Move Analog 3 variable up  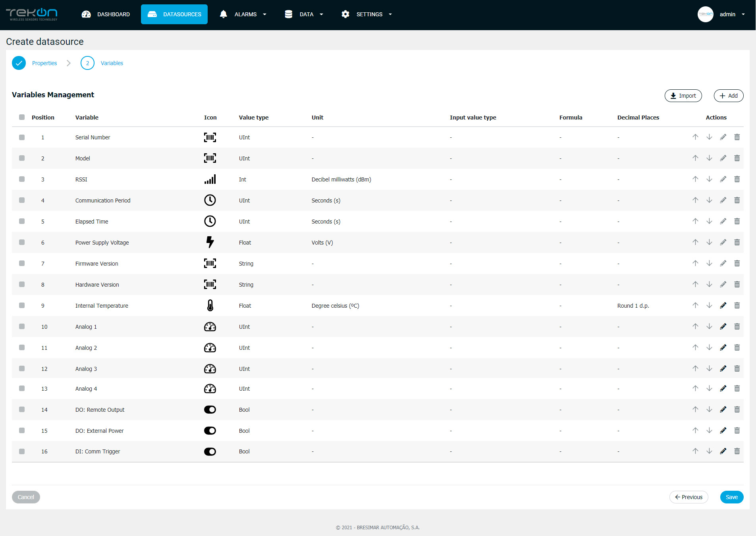click(x=695, y=368)
